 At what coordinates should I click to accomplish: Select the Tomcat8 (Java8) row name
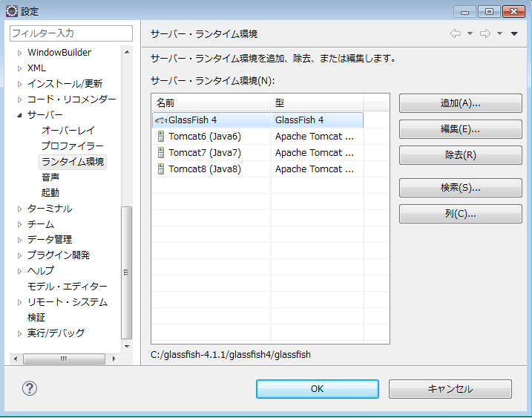tap(205, 169)
